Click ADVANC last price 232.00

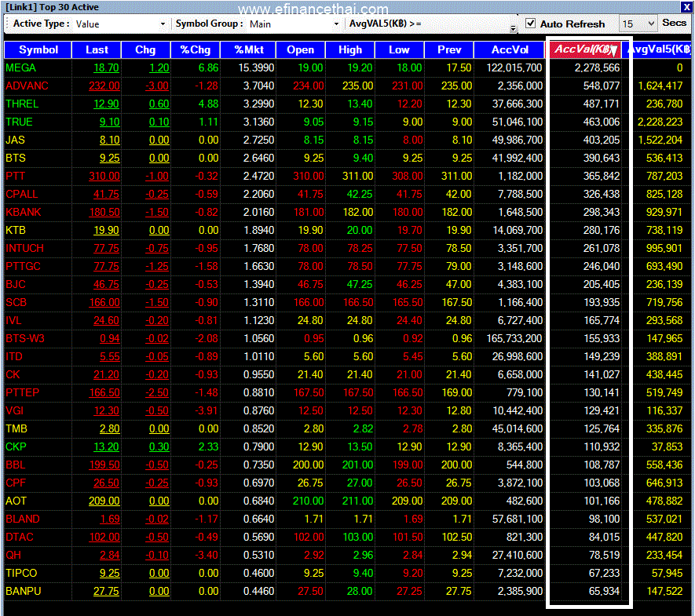point(104,86)
